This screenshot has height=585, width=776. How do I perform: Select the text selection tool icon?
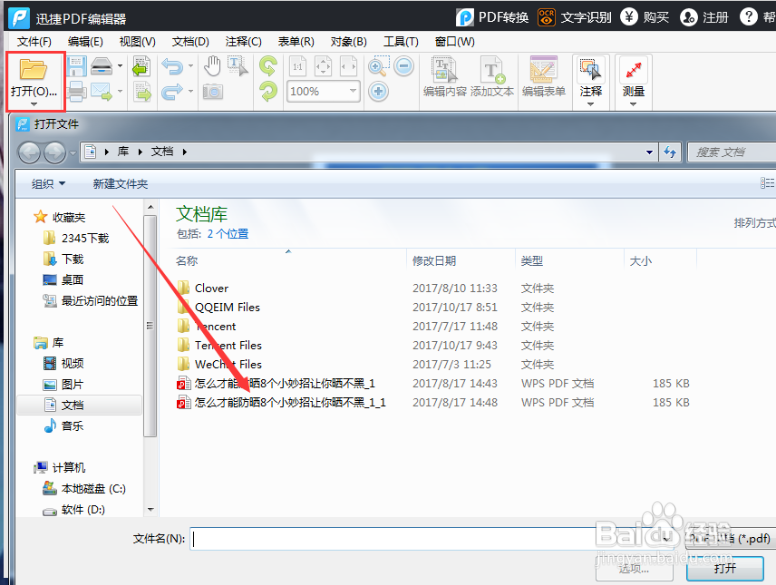(x=238, y=66)
